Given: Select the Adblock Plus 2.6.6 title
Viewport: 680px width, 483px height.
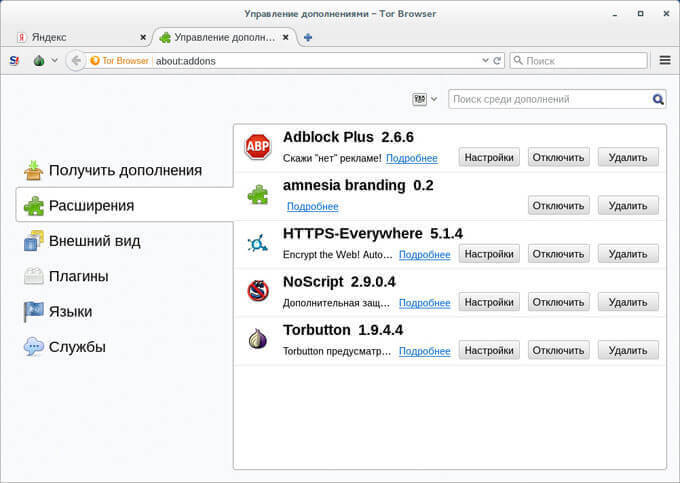Looking at the screenshot, I should pyautogui.click(x=348, y=137).
